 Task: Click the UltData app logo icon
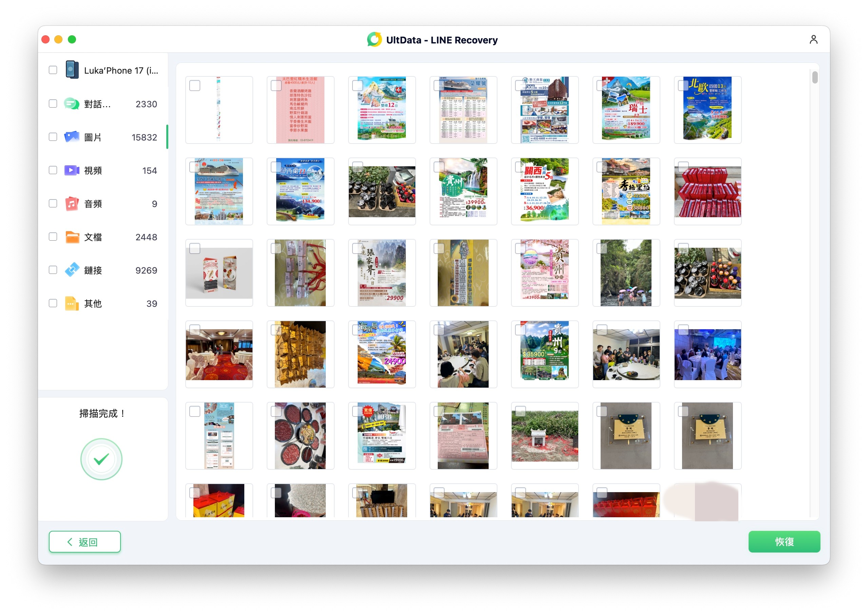pyautogui.click(x=374, y=39)
